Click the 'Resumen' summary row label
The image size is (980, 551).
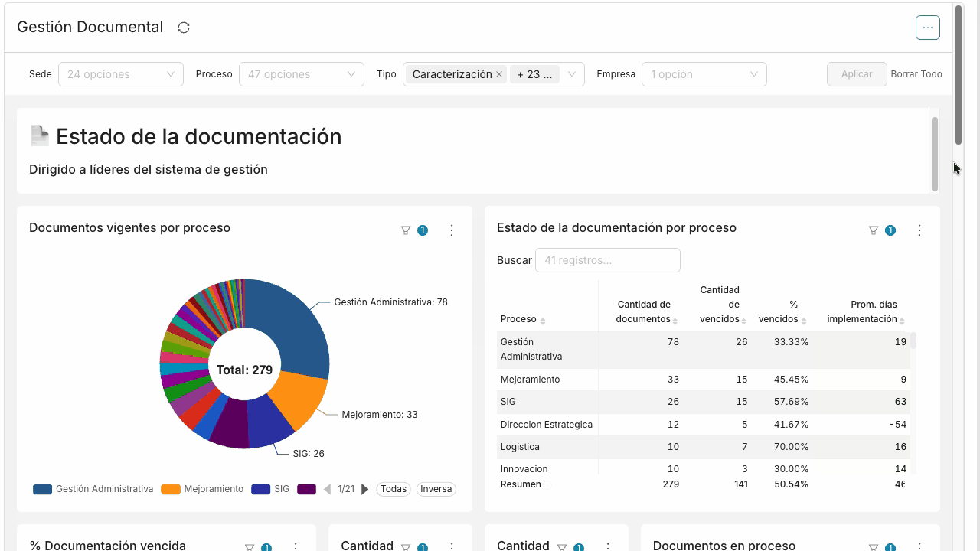point(521,484)
